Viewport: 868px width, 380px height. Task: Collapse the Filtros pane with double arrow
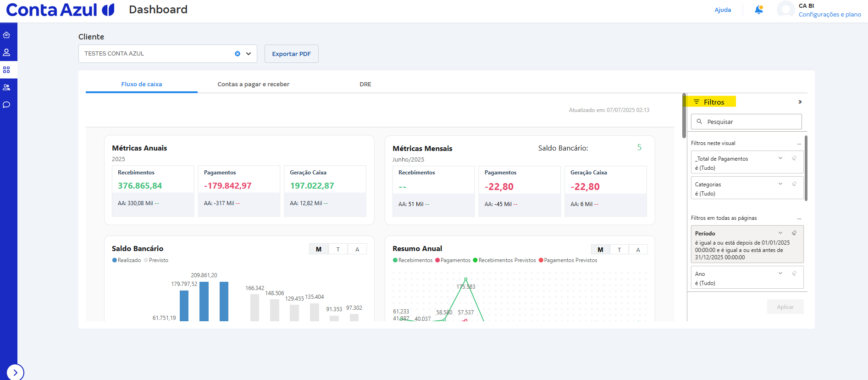(x=800, y=102)
